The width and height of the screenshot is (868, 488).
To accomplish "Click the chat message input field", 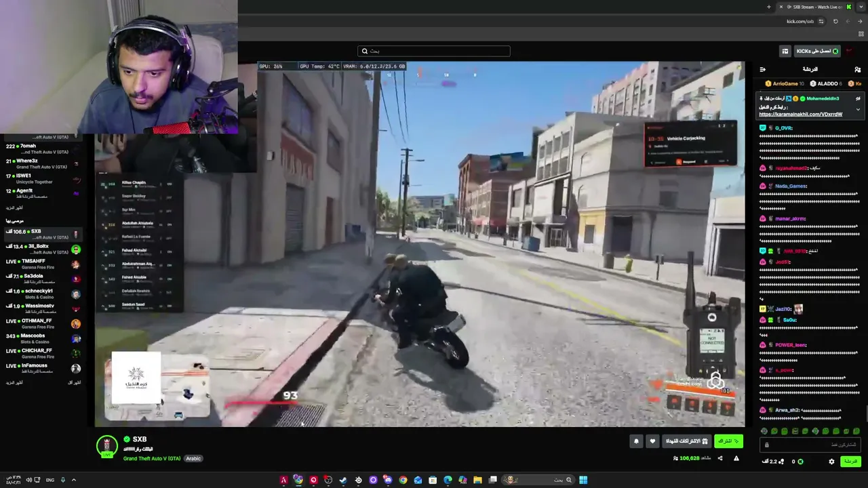I will pyautogui.click(x=811, y=445).
